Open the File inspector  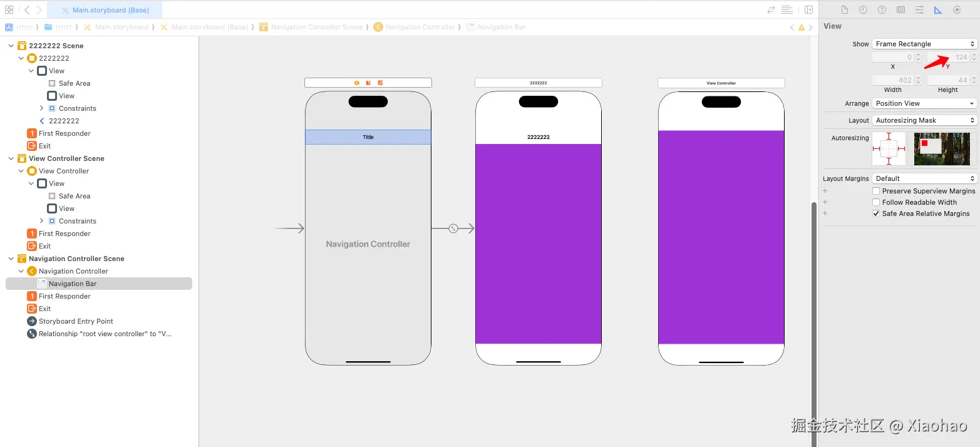point(844,10)
